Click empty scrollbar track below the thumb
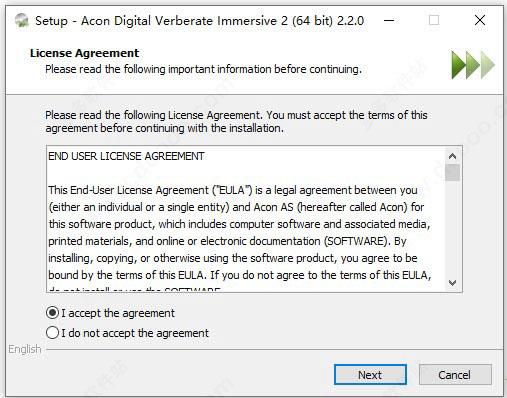The width and height of the screenshot is (507, 398). (452, 228)
